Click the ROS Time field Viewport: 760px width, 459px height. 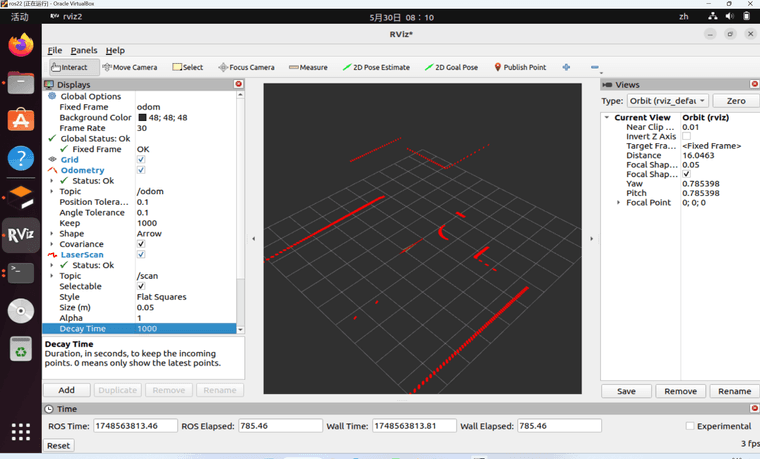[135, 426]
